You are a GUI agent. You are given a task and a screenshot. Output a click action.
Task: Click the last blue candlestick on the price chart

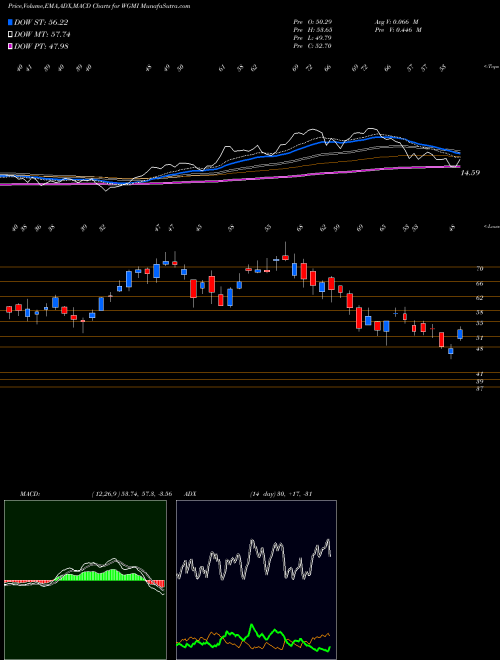pyautogui.click(x=460, y=334)
